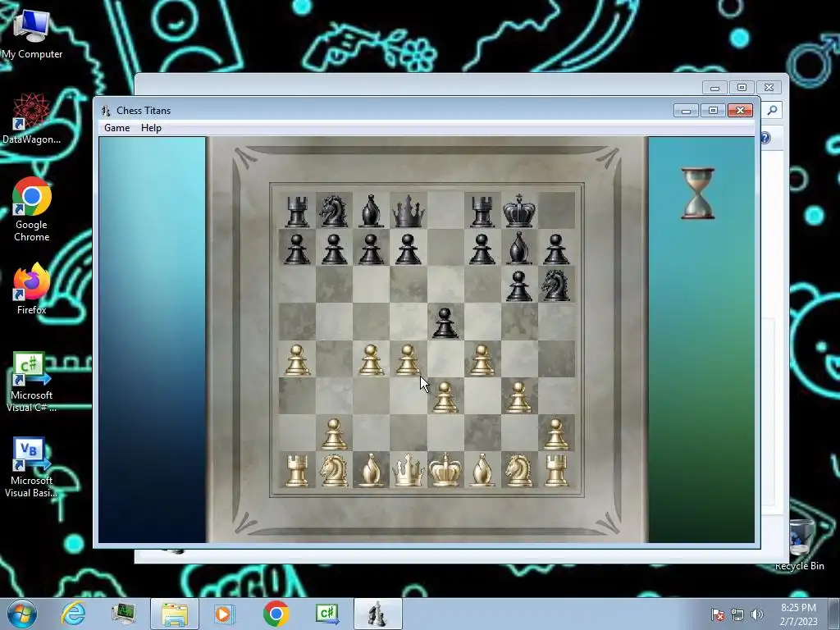This screenshot has width=840, height=630.
Task: Click the hourglass turn indicator
Action: pyautogui.click(x=698, y=194)
